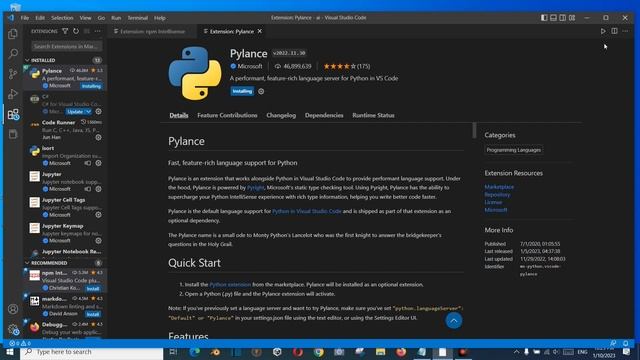
Task: Select the Code Runner extension in list
Action: point(64,130)
